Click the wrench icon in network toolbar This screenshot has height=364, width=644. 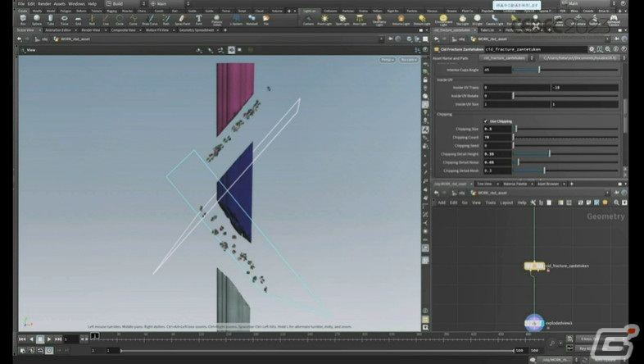tap(533, 202)
